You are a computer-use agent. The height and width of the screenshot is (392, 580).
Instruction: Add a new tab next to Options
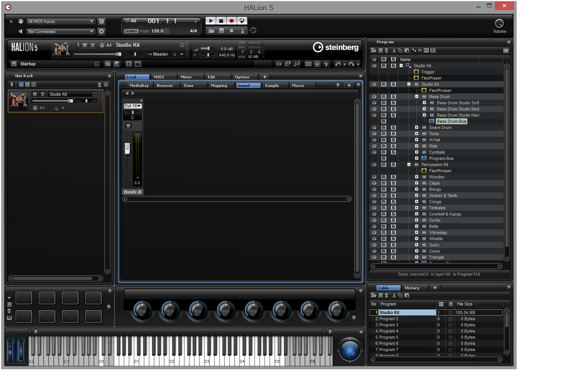pos(265,77)
